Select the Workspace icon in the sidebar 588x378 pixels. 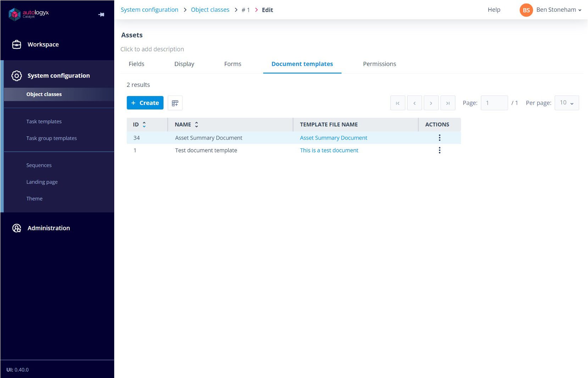point(17,44)
